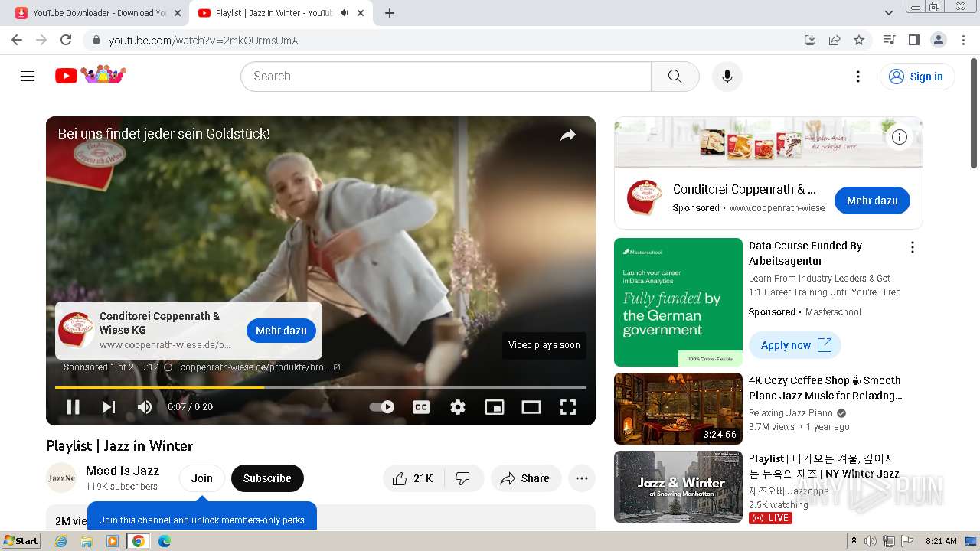Click the coppenrath-wiese.de ad link in player
This screenshot has width=980, height=551.
point(260,367)
